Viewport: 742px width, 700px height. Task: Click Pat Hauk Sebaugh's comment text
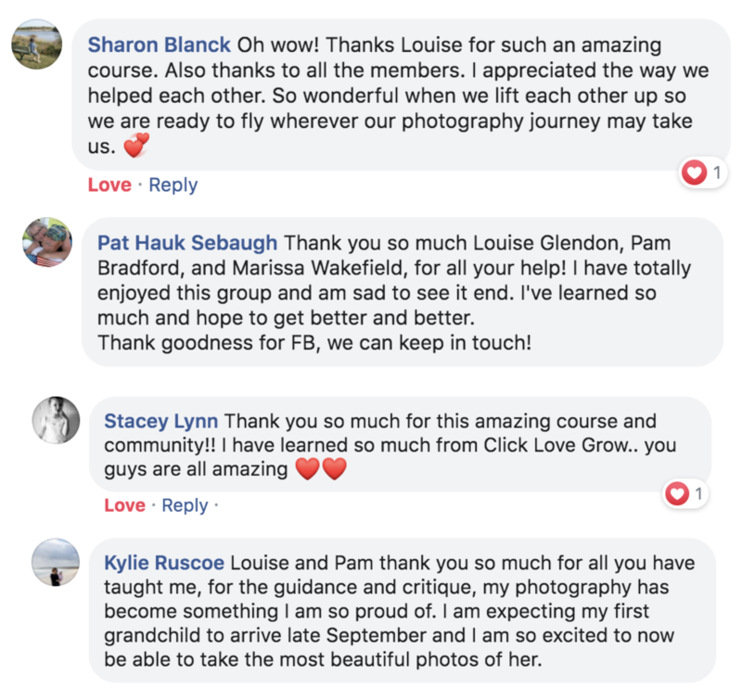pyautogui.click(x=399, y=293)
